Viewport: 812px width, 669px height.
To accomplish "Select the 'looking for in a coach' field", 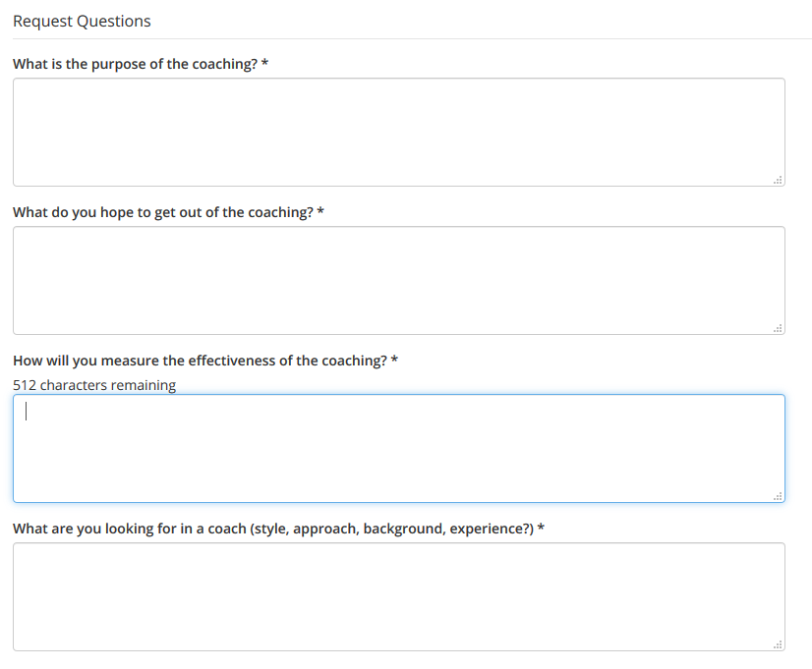I will 398,596.
